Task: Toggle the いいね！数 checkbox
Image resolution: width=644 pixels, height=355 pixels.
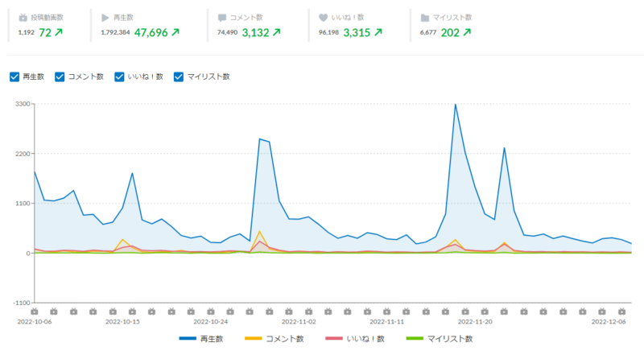Action: coord(119,76)
